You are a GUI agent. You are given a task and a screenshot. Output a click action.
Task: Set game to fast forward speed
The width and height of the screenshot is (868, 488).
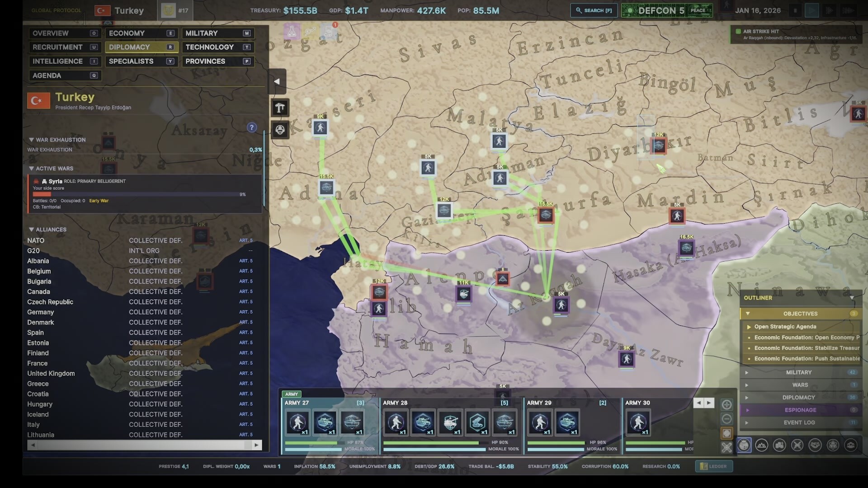[830, 10]
